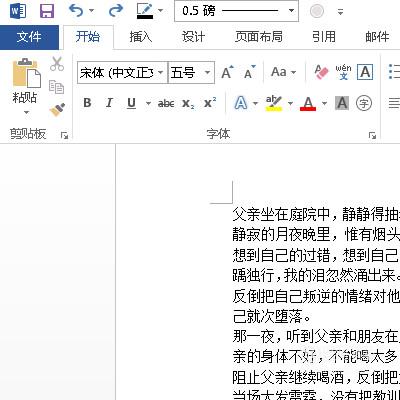This screenshot has height=400, width=400.
Task: Click the line 己就次堕落。
Action: 272,316
